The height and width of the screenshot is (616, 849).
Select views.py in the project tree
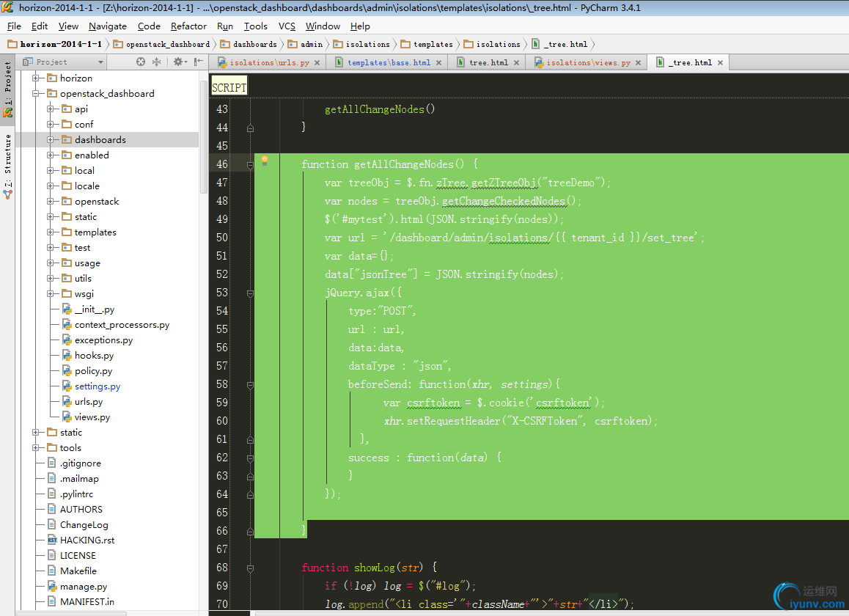click(92, 417)
